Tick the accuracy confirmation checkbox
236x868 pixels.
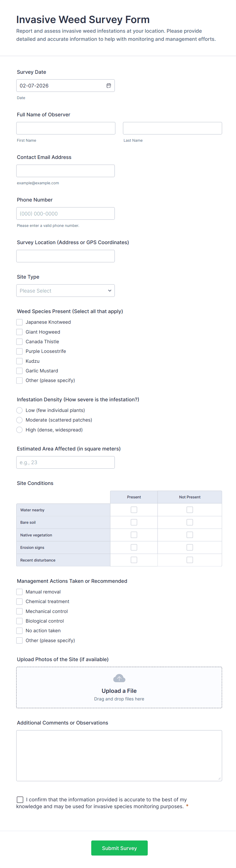point(20,799)
